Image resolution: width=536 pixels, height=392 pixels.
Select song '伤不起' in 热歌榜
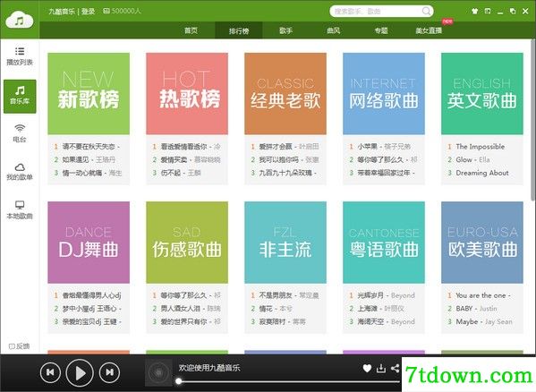[x=181, y=173]
